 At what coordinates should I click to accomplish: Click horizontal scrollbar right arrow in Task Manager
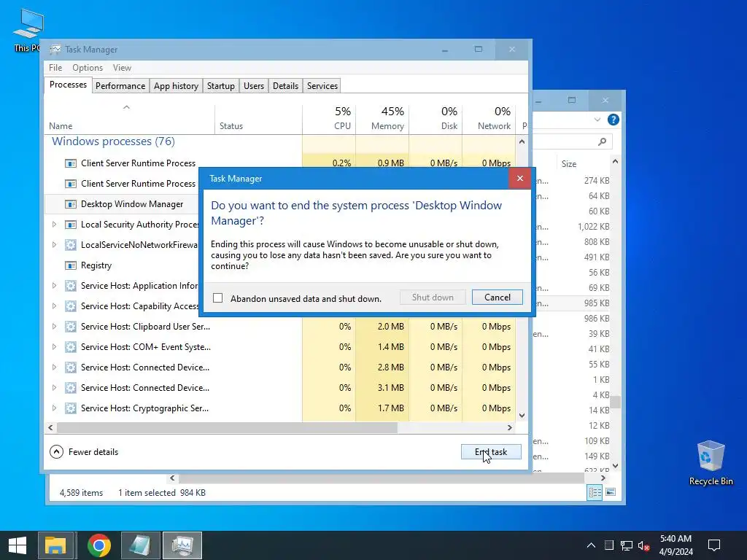510,427
